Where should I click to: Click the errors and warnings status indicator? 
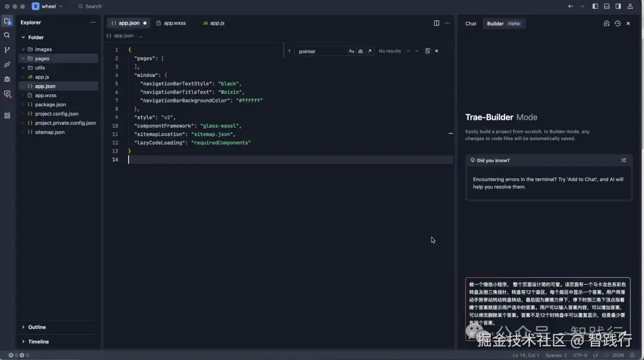(x=18, y=355)
